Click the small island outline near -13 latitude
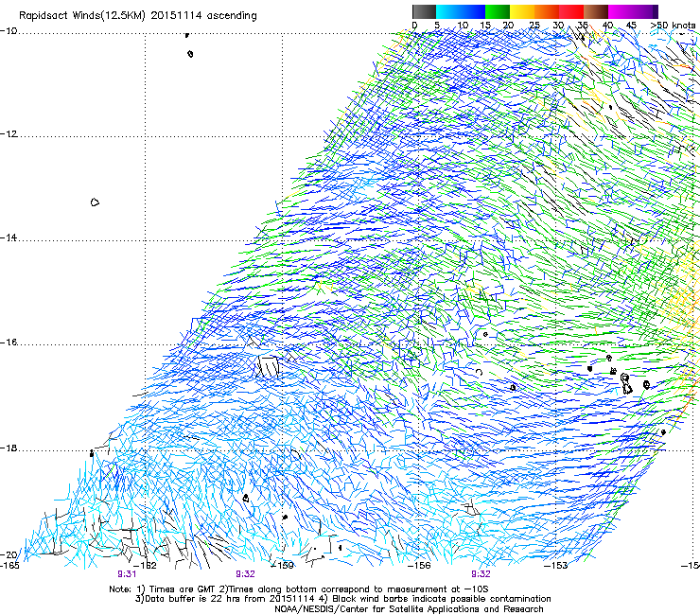This screenshot has width=700, height=615. (95, 202)
